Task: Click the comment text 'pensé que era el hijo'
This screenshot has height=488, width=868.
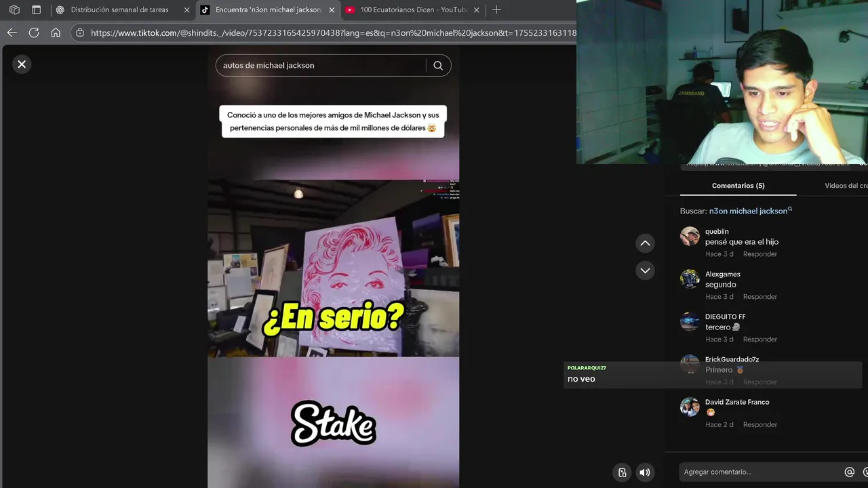Action: tap(742, 242)
